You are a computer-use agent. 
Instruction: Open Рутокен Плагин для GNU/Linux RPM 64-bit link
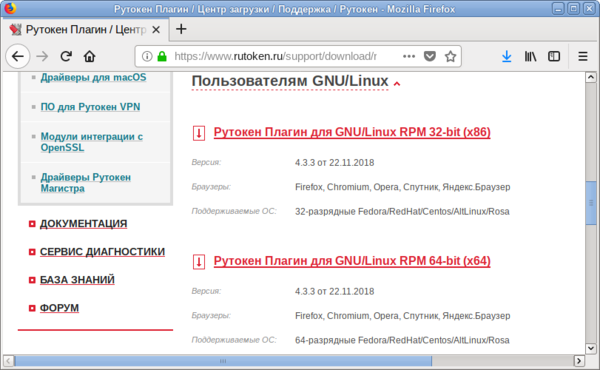352,261
